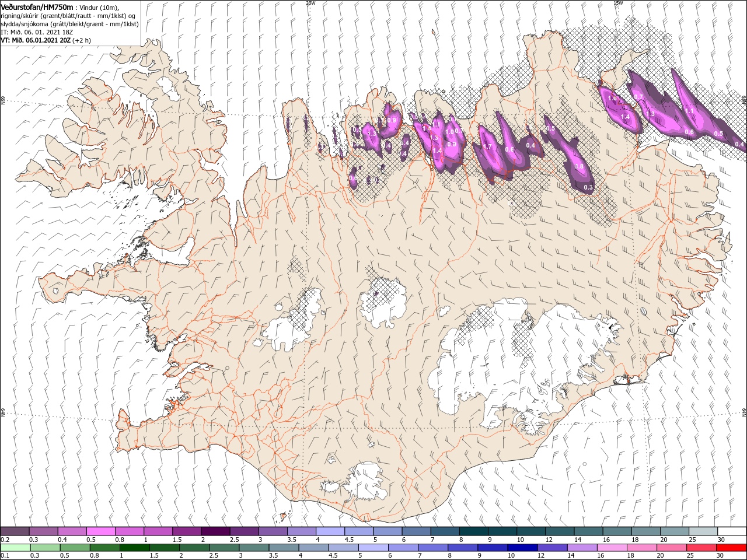
Task: Click the bright red rain swatch right of 30
Action: pyautogui.click(x=732, y=548)
